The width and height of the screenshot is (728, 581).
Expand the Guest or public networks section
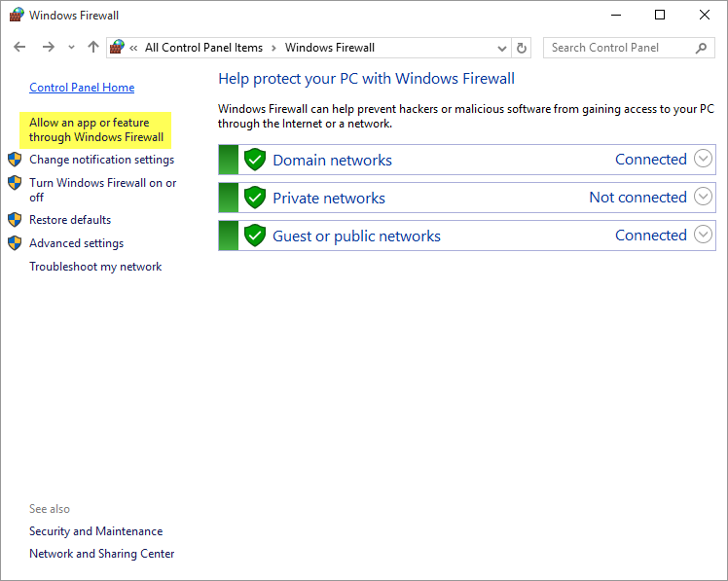click(703, 236)
